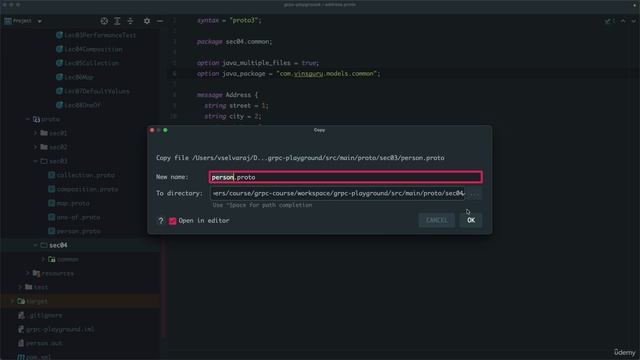Select Lec06Map class
The width and height of the screenshot is (640, 360).
click(x=79, y=77)
